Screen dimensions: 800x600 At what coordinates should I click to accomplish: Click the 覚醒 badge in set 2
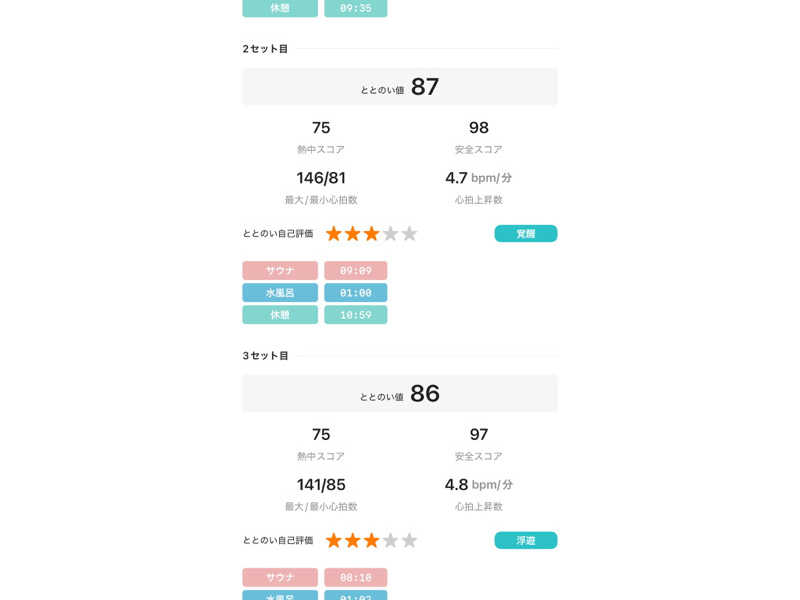tap(525, 233)
